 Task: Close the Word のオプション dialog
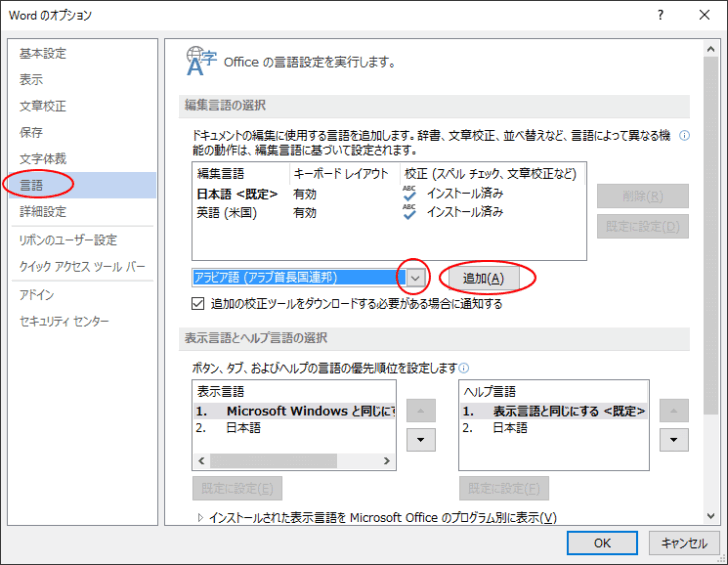[704, 15]
